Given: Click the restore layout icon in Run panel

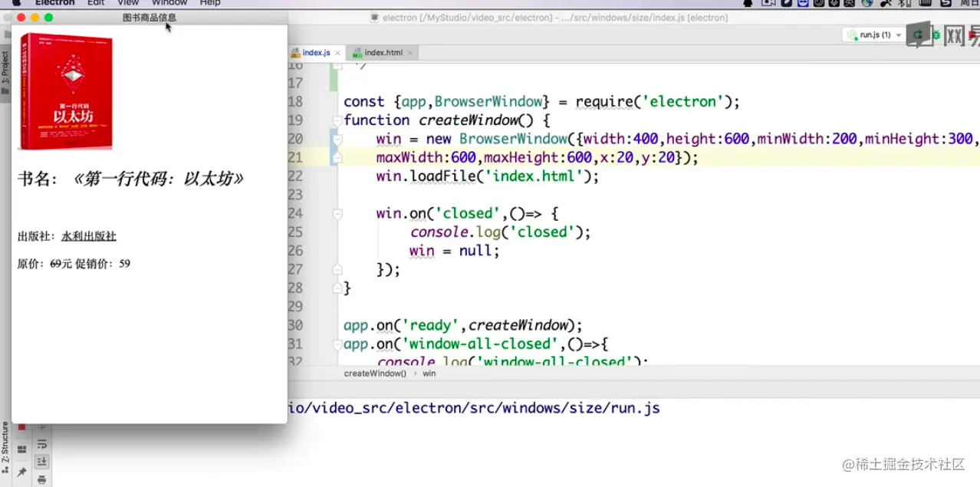Looking at the screenshot, I should pyautogui.click(x=21, y=449).
